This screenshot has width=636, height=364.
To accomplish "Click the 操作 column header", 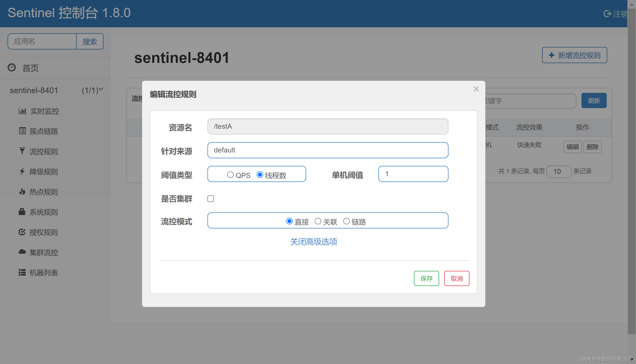I will pyautogui.click(x=582, y=127).
